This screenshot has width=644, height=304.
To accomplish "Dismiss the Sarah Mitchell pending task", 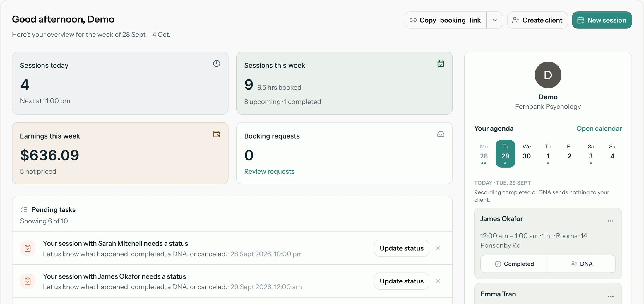I will [438, 248].
